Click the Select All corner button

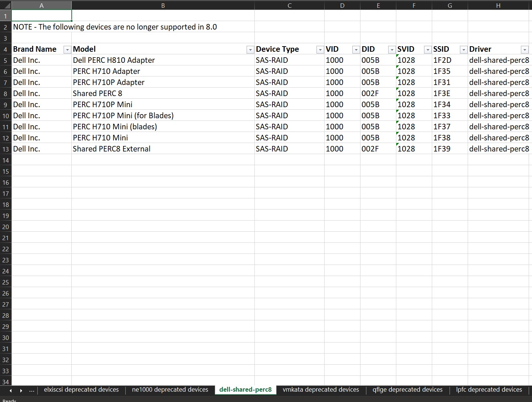tap(5, 5)
